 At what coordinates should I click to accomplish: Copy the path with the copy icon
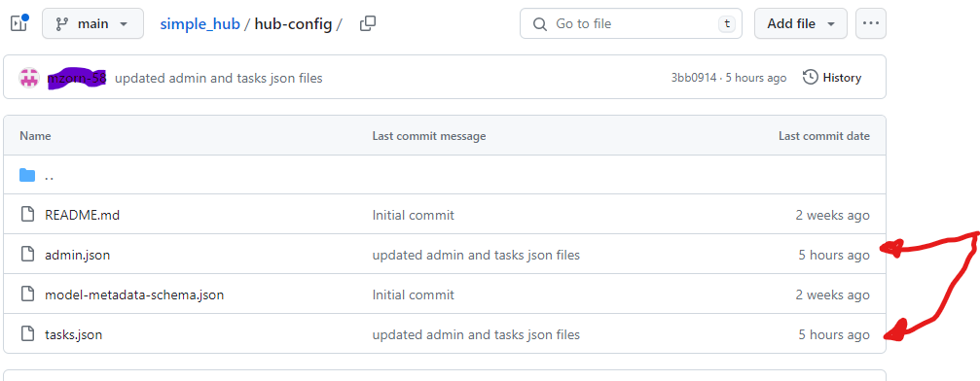pyautogui.click(x=368, y=23)
